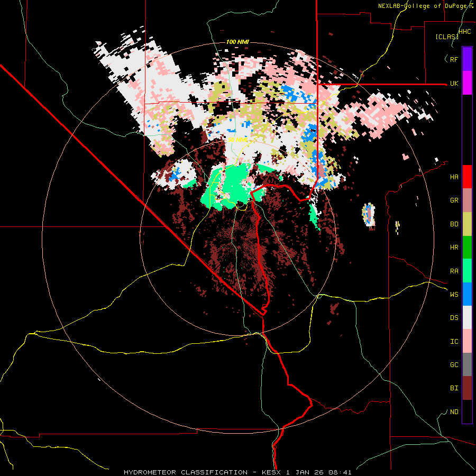Click the HA legend label
476x476 pixels.
[454, 177]
